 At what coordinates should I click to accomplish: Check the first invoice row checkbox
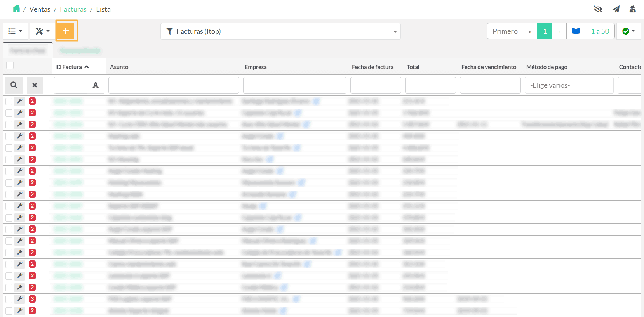point(9,101)
